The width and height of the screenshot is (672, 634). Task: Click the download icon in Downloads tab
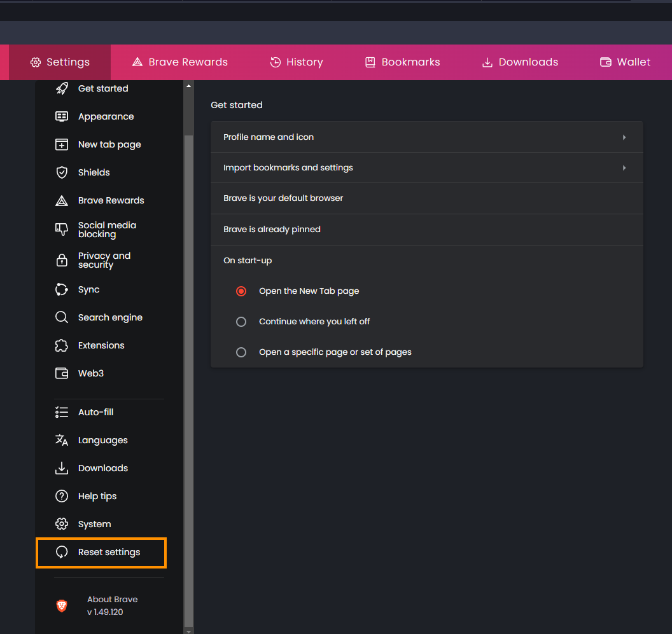(x=487, y=62)
